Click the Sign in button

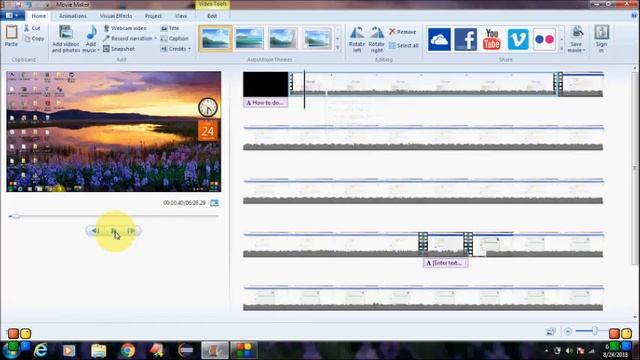[601, 39]
